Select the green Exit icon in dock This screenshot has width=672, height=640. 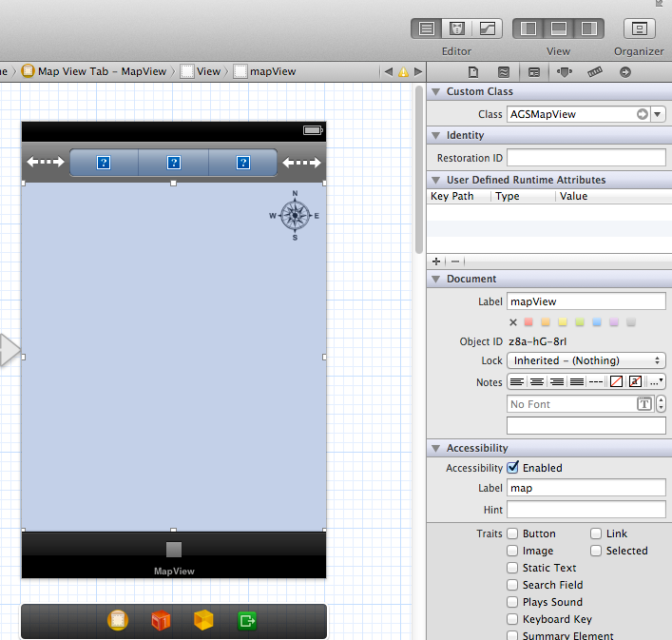click(x=247, y=621)
